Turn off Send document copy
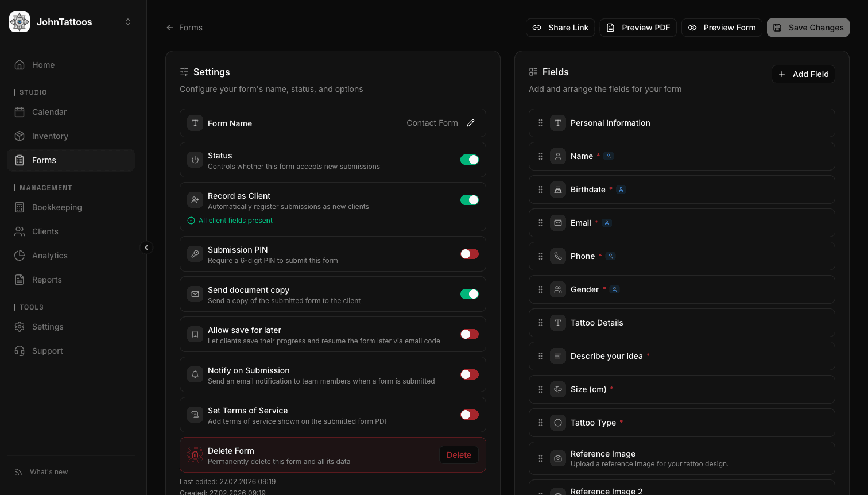This screenshot has height=495, width=868. pos(469,293)
